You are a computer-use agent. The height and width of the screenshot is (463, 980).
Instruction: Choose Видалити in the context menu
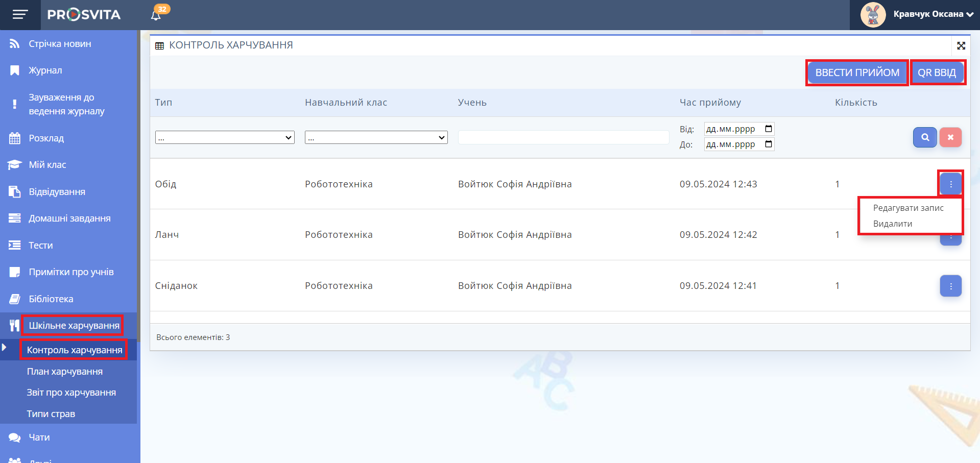[x=892, y=224]
